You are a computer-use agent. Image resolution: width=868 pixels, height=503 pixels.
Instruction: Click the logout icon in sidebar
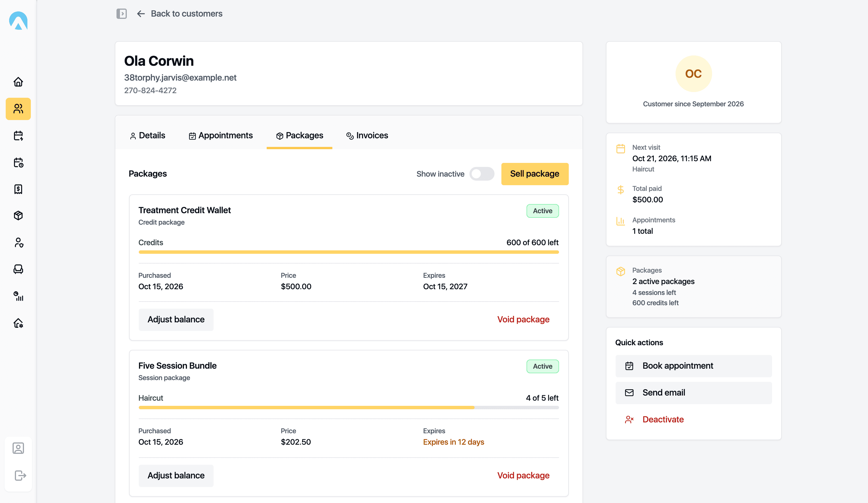[x=20, y=475]
